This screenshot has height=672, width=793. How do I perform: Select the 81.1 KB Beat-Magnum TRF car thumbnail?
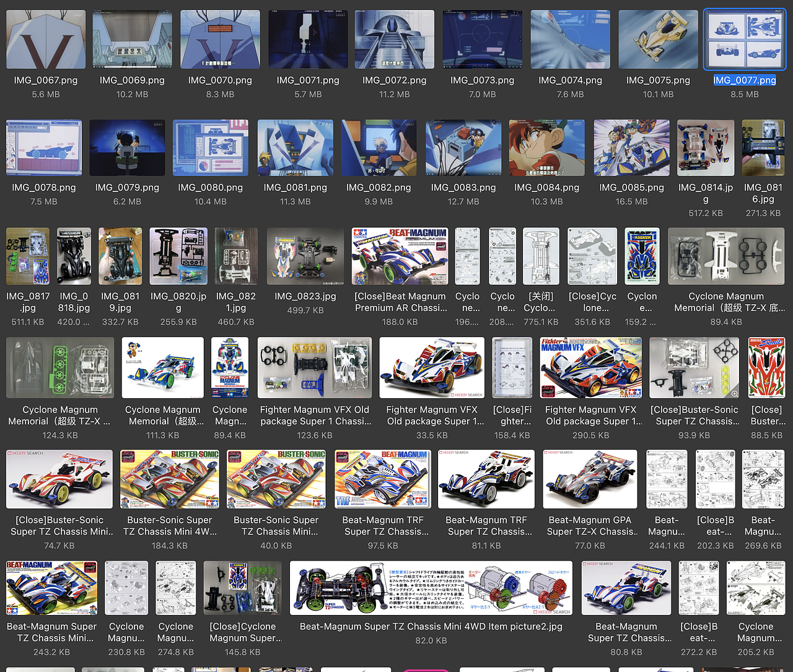(x=486, y=479)
